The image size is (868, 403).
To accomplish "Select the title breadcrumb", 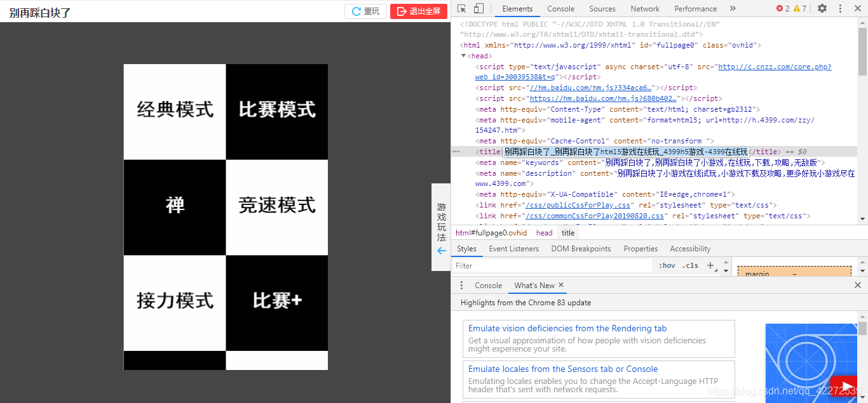I will pyautogui.click(x=568, y=233).
